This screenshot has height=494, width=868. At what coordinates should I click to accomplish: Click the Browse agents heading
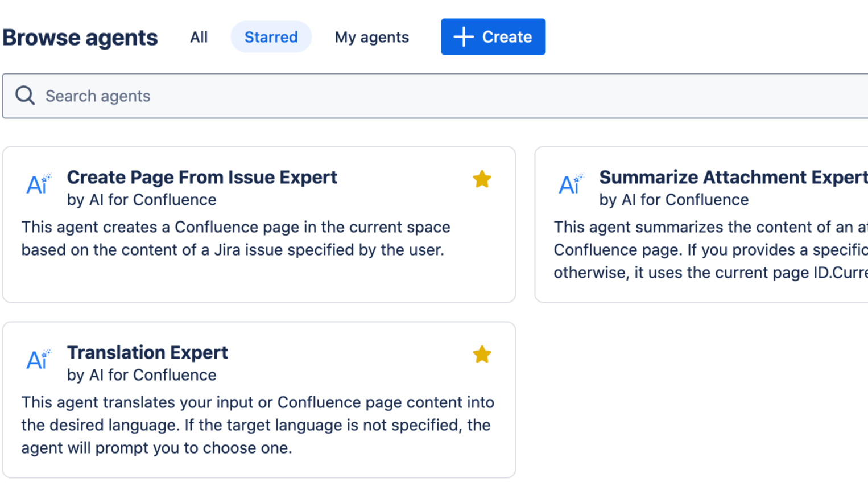click(80, 38)
